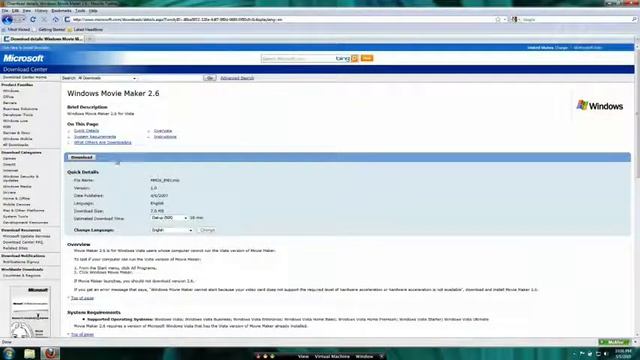This screenshot has height=360, width=640.
Task: Click the Reload page icon
Action: pos(33,19)
